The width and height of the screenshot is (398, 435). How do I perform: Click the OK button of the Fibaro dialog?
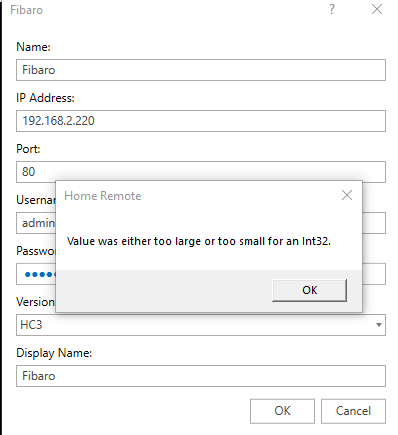click(x=282, y=411)
